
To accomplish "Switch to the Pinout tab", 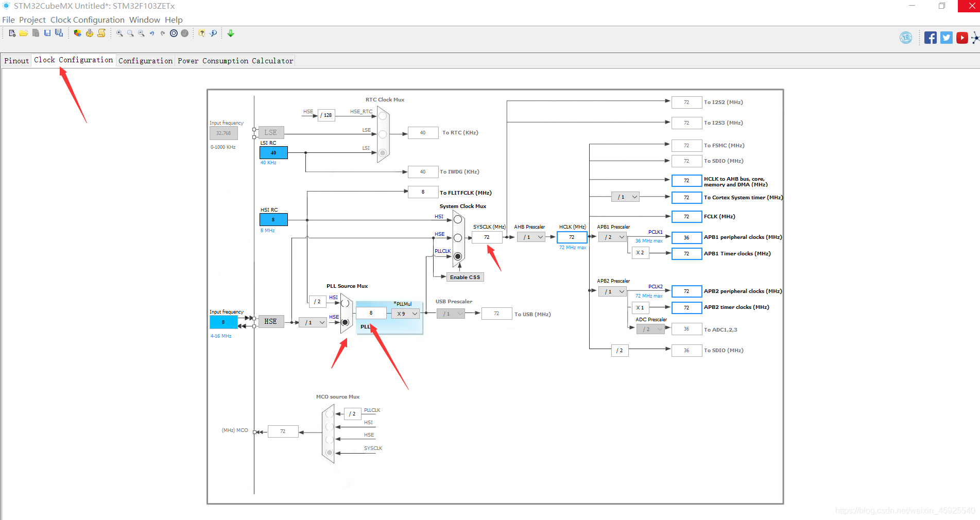I will 16,61.
